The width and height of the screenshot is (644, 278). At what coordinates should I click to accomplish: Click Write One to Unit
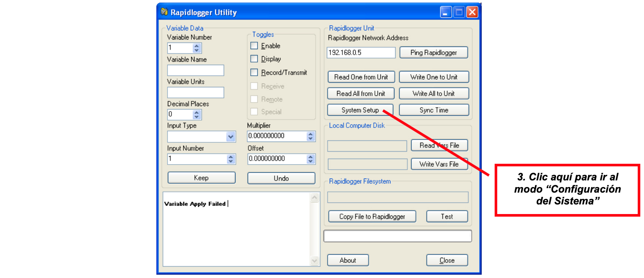point(434,77)
